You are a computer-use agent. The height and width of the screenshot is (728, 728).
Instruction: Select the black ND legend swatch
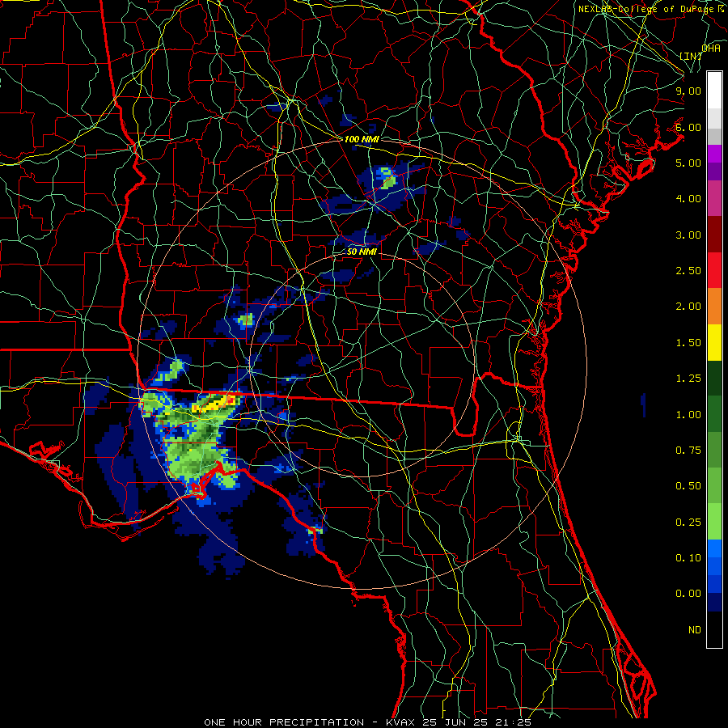coord(714,629)
